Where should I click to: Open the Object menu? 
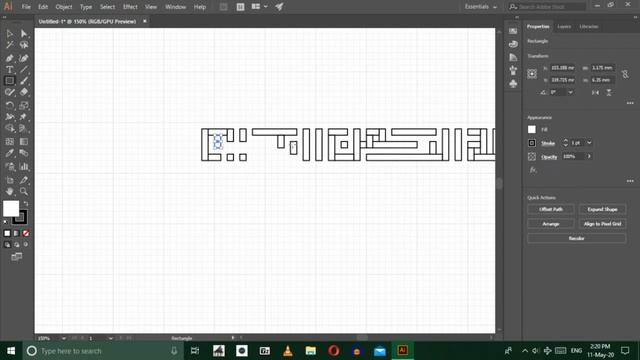pos(64,7)
